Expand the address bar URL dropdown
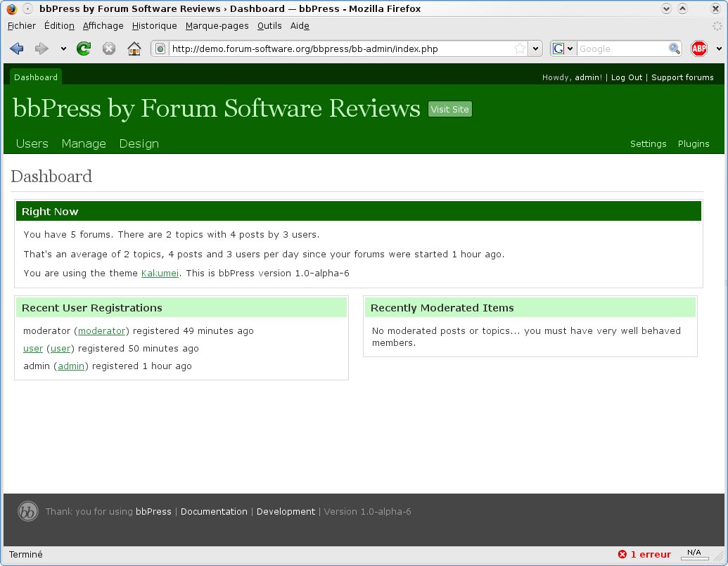The width and height of the screenshot is (728, 566). (x=535, y=49)
